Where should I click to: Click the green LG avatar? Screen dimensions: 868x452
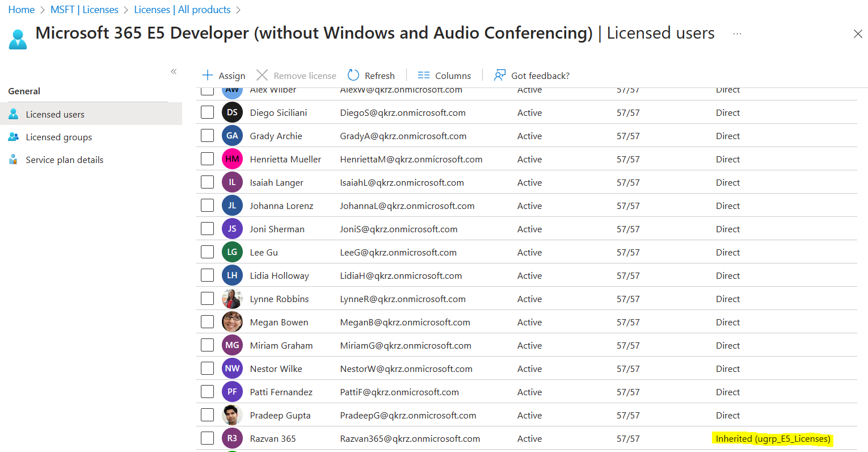click(x=232, y=252)
